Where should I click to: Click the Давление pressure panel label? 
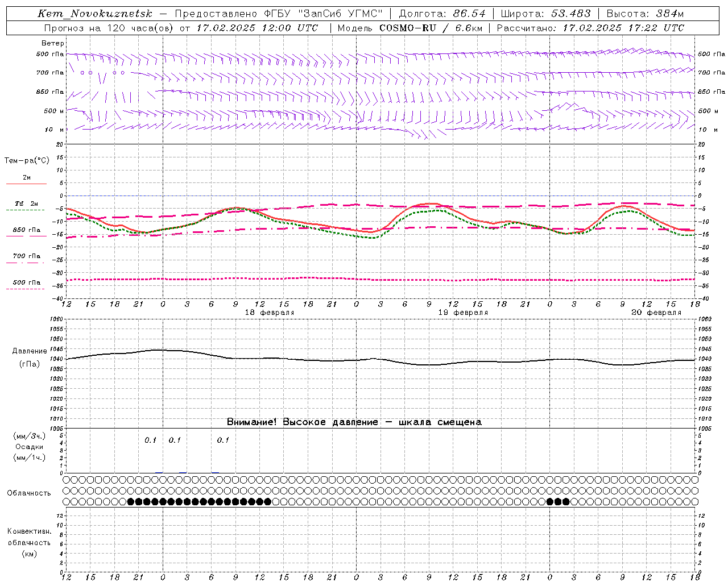pos(30,351)
